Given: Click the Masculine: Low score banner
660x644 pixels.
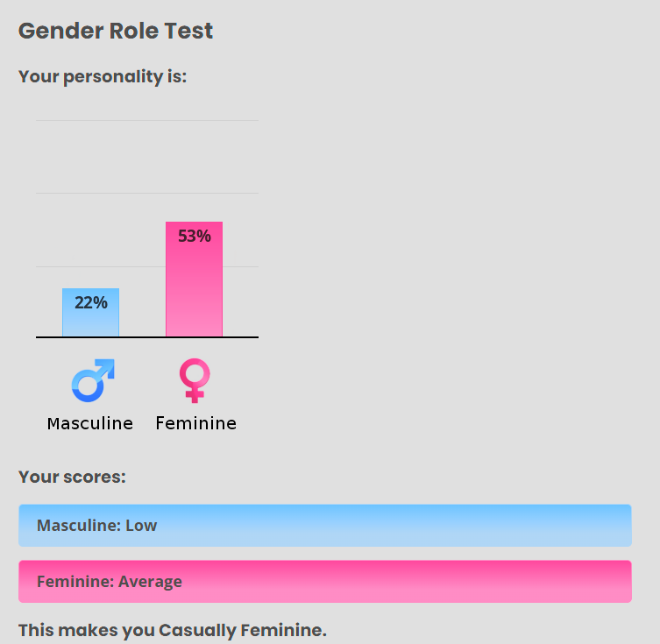Looking at the screenshot, I should click(325, 526).
